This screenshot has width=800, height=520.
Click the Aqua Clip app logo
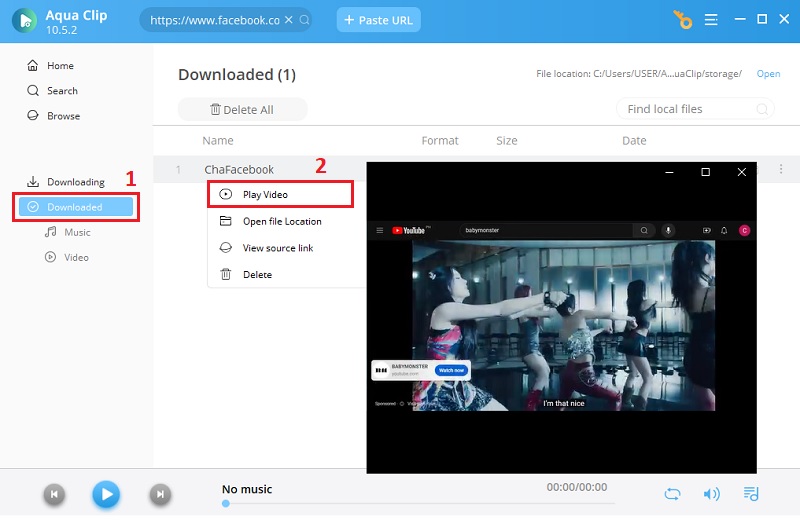coord(24,20)
